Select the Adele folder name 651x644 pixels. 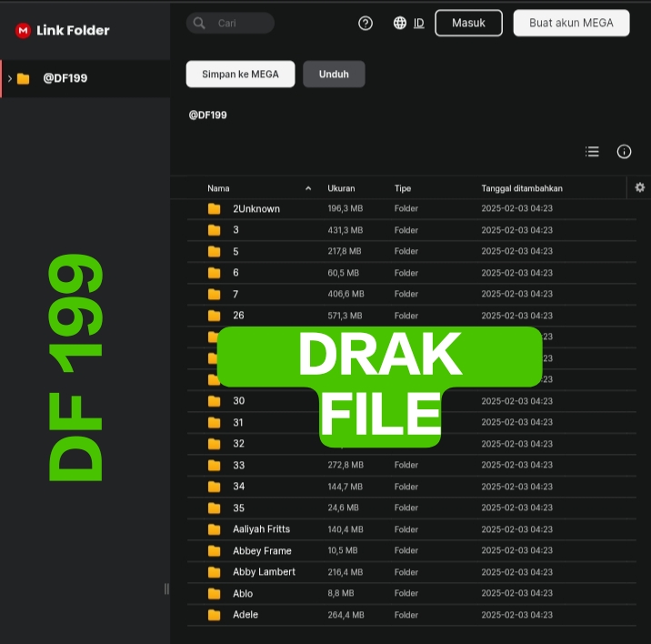click(x=245, y=615)
